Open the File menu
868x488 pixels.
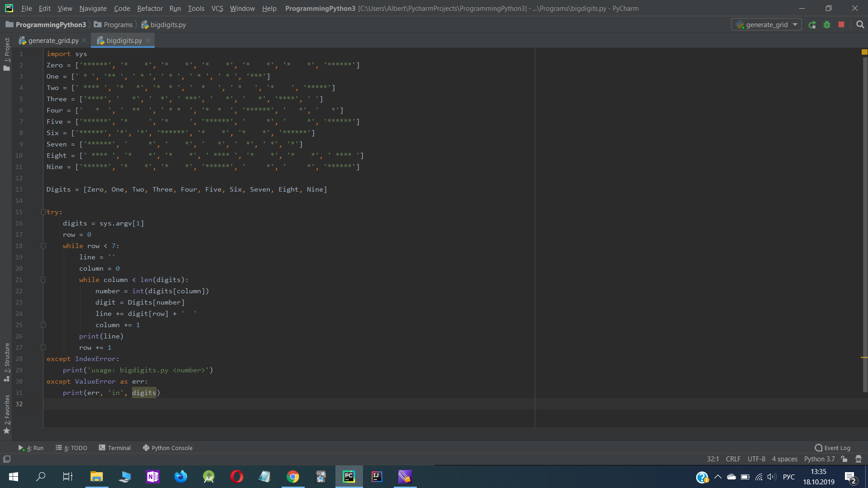(27, 8)
